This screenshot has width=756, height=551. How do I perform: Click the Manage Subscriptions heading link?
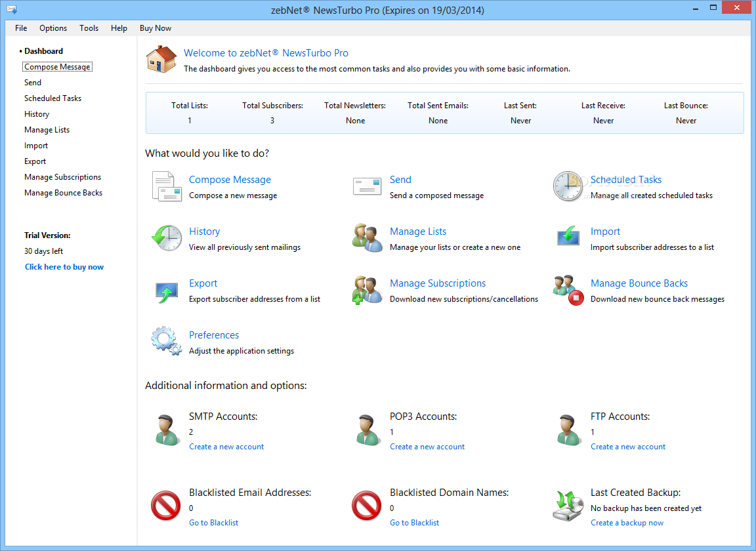438,283
